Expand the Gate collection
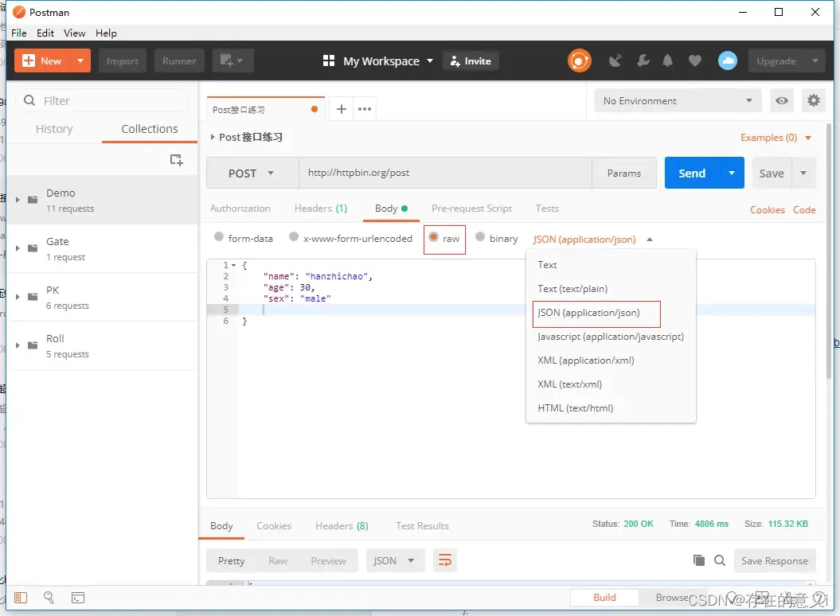Screen dimensions: 840x616 18,248
